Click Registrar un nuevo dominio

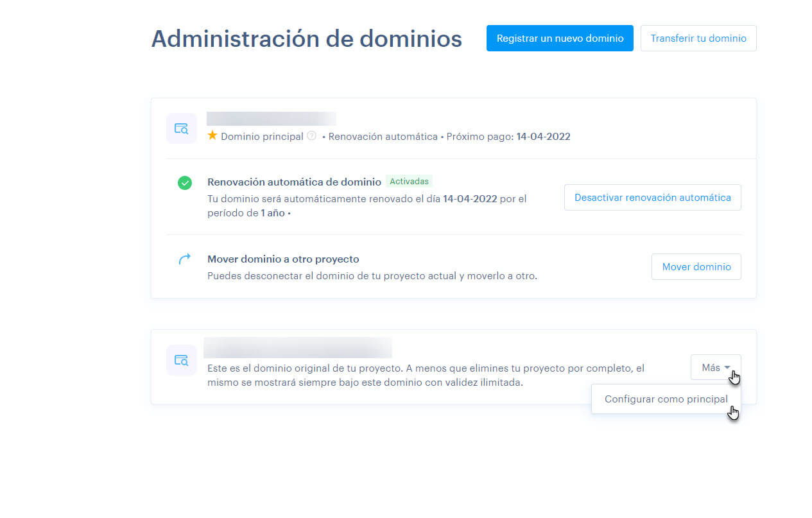point(559,38)
